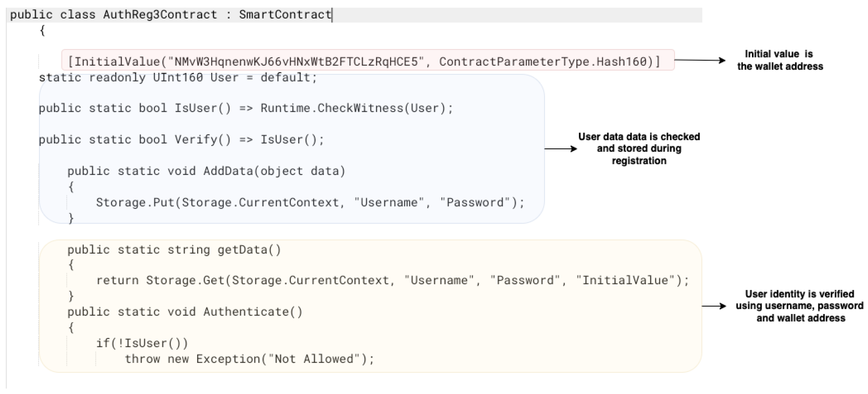Click the Authenticate() method declaration
This screenshot has width=868, height=394.
coord(185,312)
